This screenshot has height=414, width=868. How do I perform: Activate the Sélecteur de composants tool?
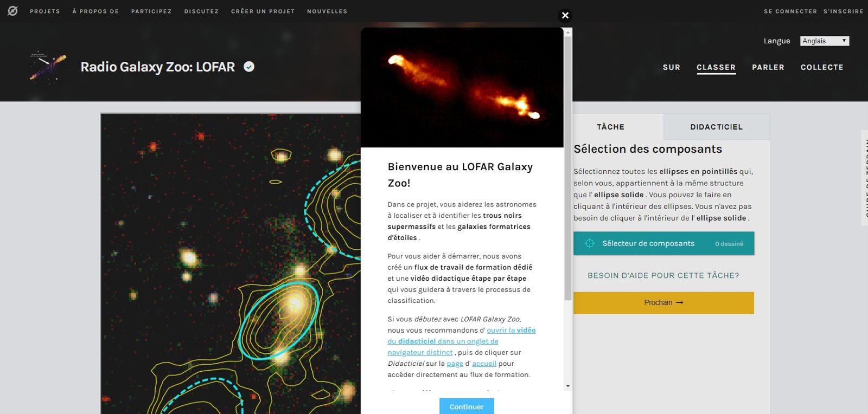pos(664,243)
